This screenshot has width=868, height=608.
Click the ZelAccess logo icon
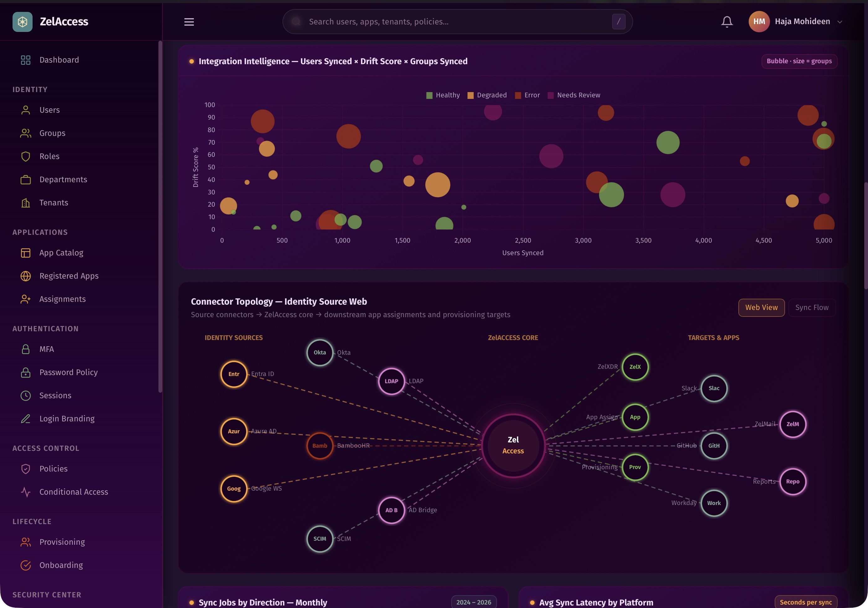click(22, 22)
